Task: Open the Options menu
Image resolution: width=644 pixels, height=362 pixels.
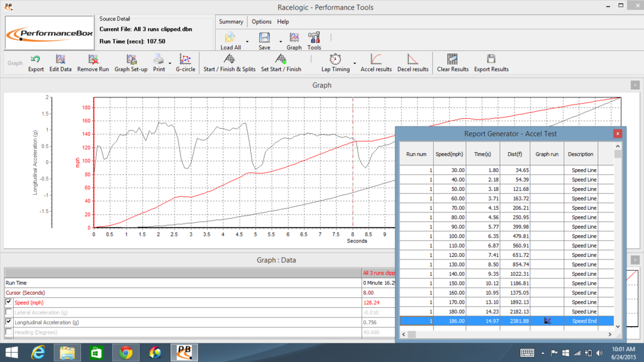Action: 261,22
